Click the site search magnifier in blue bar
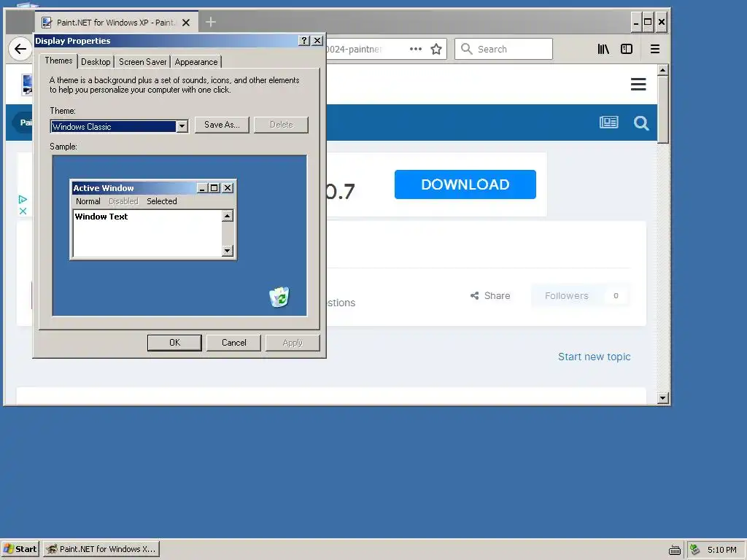The width and height of the screenshot is (747, 560). pyautogui.click(x=641, y=122)
